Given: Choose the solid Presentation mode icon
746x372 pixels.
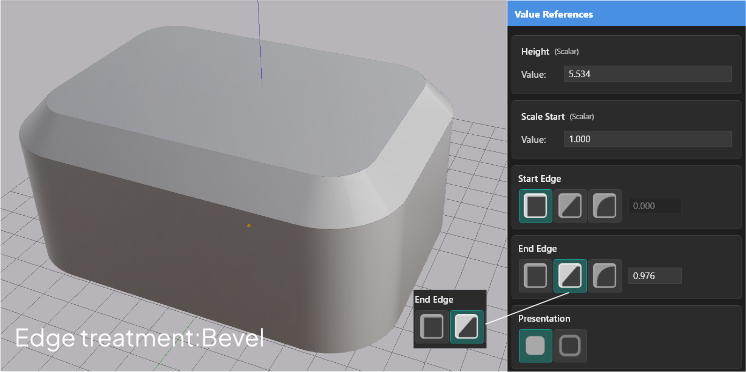Looking at the screenshot, I should pos(536,346).
